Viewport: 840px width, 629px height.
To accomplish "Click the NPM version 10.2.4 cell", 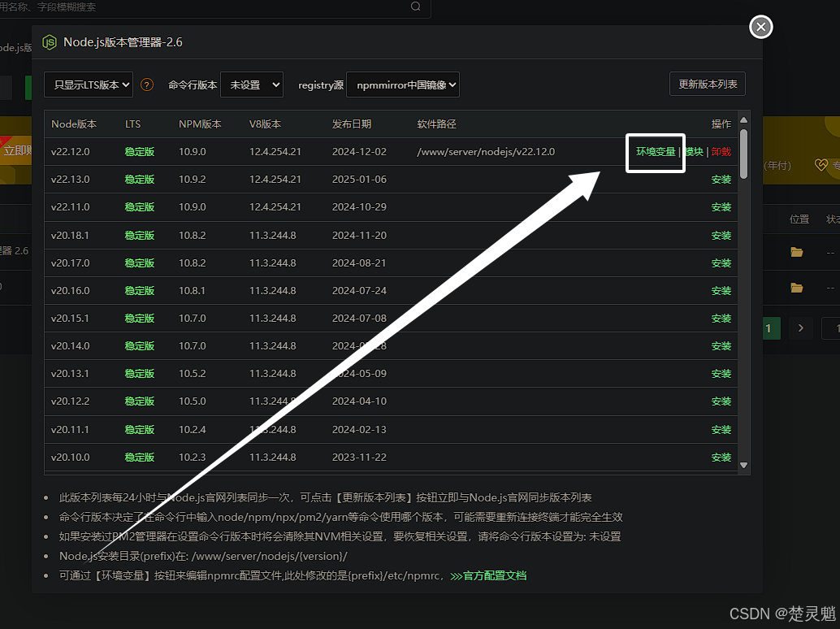I will pos(193,430).
